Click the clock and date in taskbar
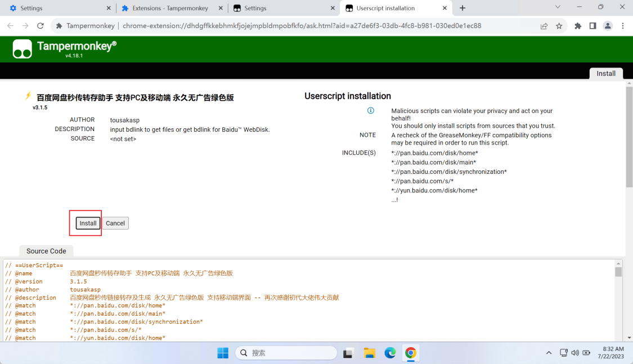This screenshot has width=633, height=364. (611, 352)
